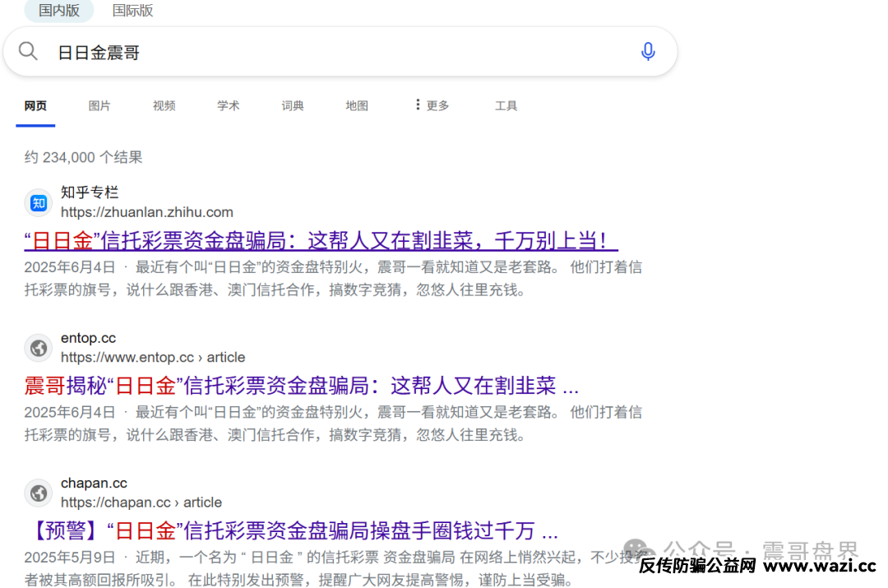Select the 网页 results tab

[35, 106]
